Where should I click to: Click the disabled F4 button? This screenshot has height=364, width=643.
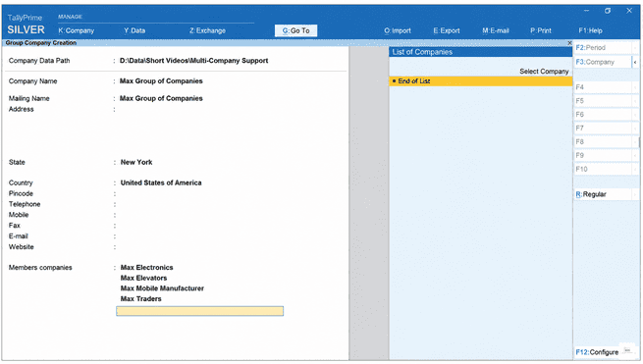coord(603,87)
